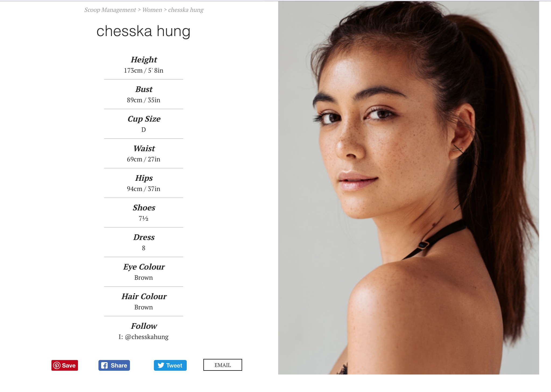Screen dimensions: 551x392
Task: Click the Eye Colour label
Action: tap(144, 267)
